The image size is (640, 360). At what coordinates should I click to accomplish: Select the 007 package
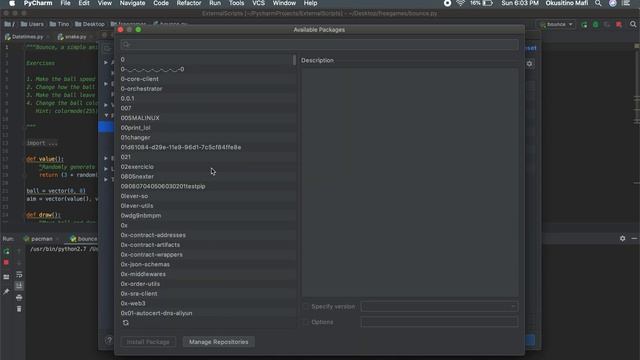pos(207,108)
